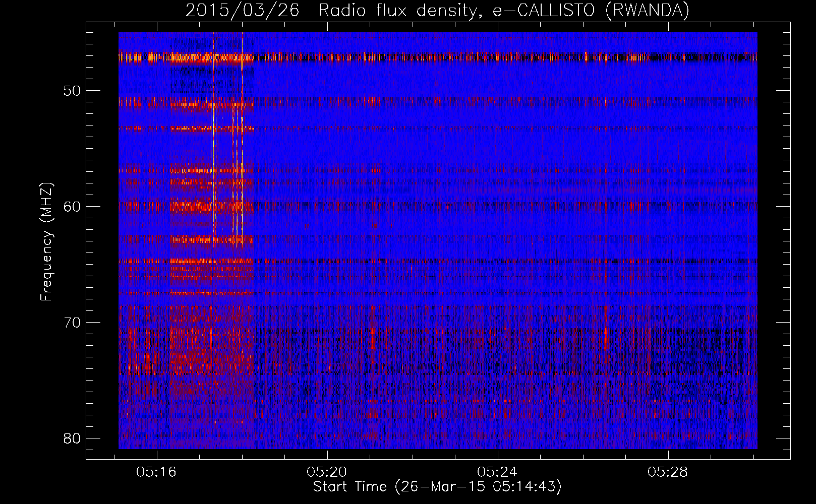The height and width of the screenshot is (504, 816).
Task: Click the '70' frequency tick label
Action: (73, 323)
